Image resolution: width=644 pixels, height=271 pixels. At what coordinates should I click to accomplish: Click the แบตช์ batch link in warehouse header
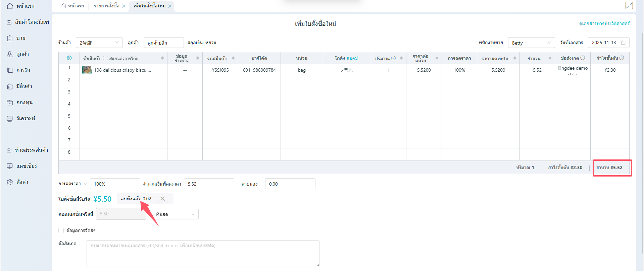[x=352, y=58]
